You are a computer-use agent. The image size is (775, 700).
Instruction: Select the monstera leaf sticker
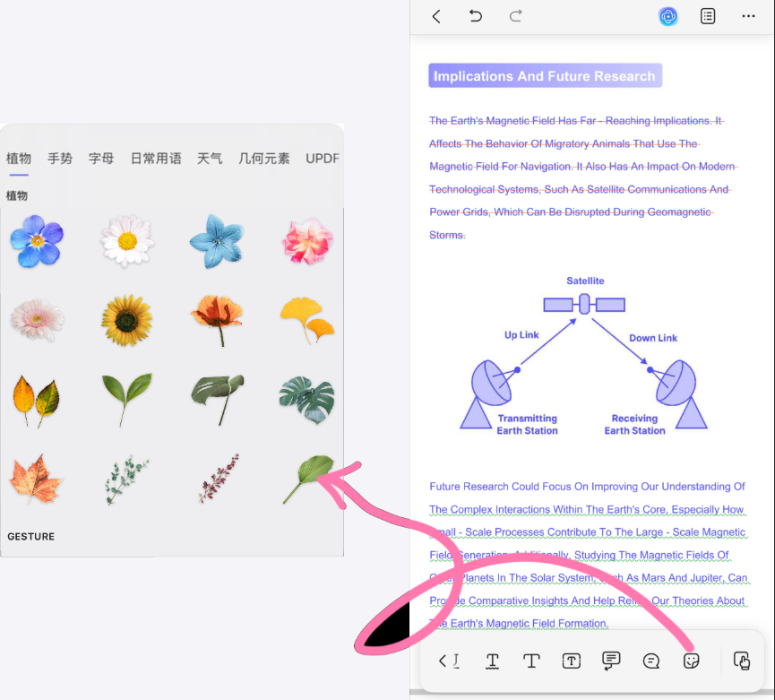click(x=306, y=399)
